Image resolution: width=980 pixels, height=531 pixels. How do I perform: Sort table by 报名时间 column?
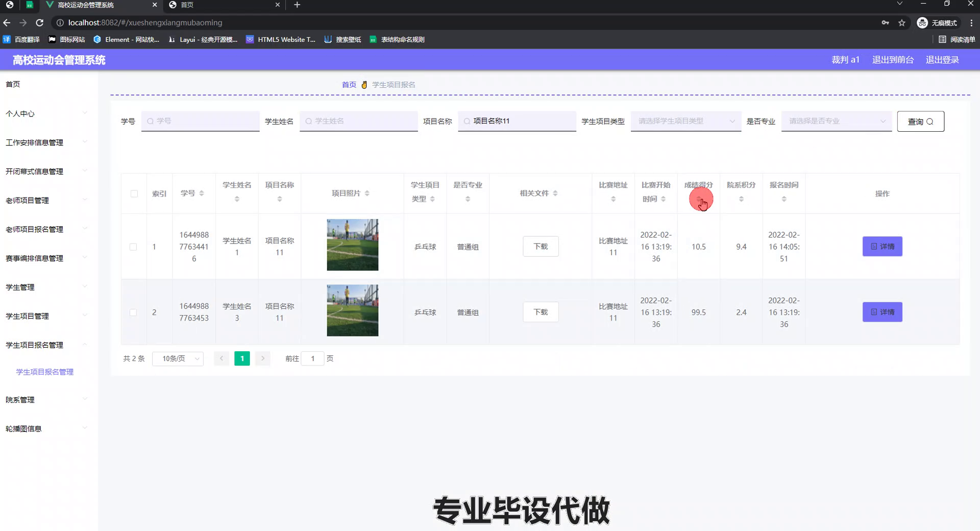point(784,199)
